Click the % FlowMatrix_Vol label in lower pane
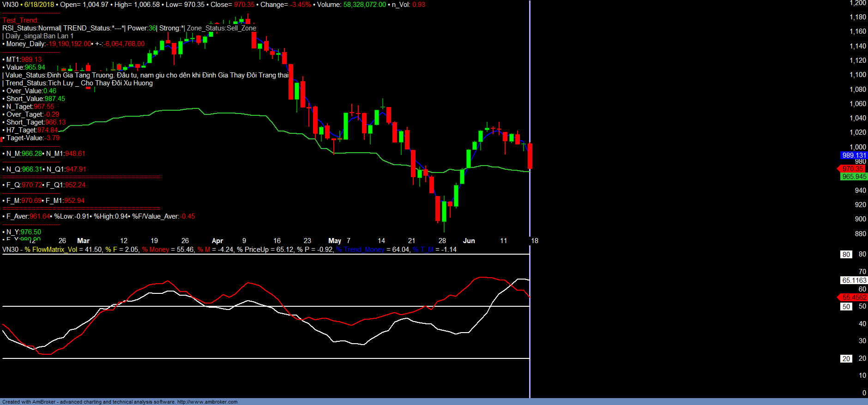Viewport: 868px width, 405px height. (x=51, y=250)
